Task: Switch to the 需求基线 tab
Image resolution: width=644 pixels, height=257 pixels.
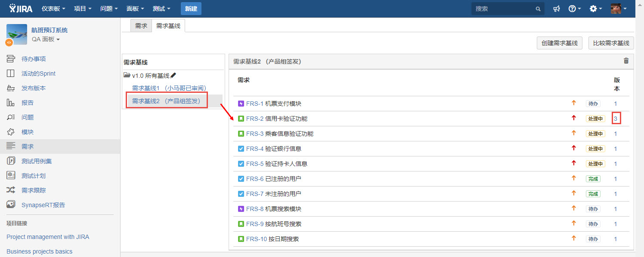Action: click(168, 26)
